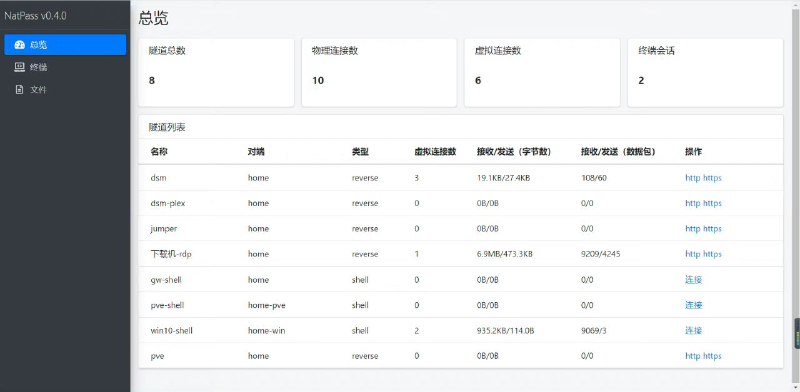Click the 虚拟连接数 column header

pos(435,152)
